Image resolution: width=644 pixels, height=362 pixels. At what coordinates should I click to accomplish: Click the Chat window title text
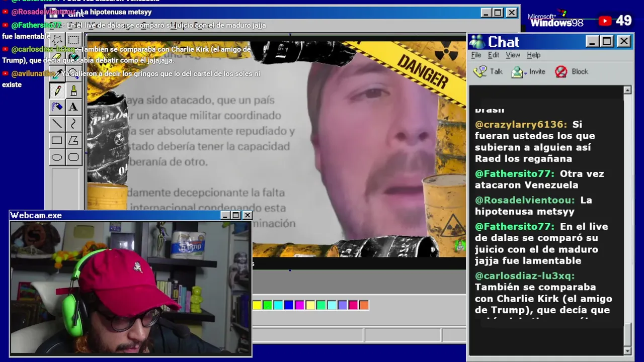coord(504,42)
